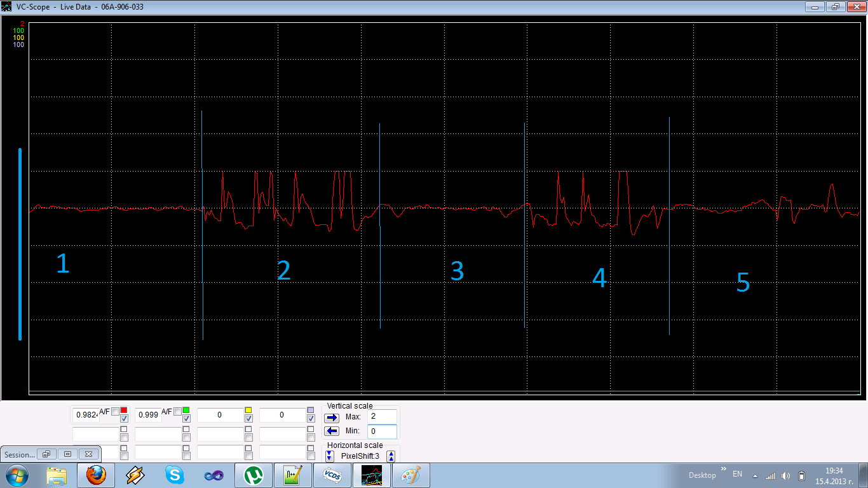Click the right arrow beside Max
The width and height of the screenshot is (868, 488).
point(332,417)
